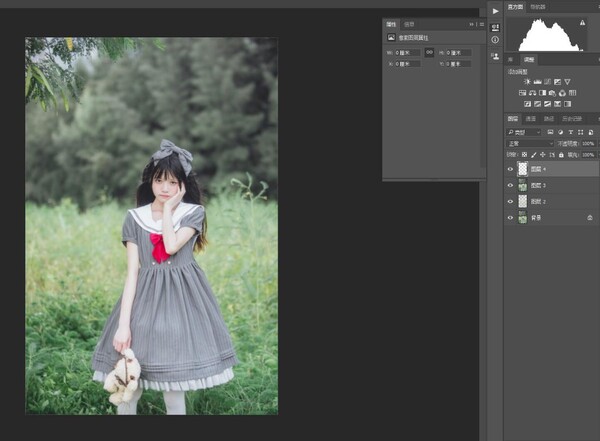Lock layer position
Screen dimensions: 600x441
tap(543, 155)
